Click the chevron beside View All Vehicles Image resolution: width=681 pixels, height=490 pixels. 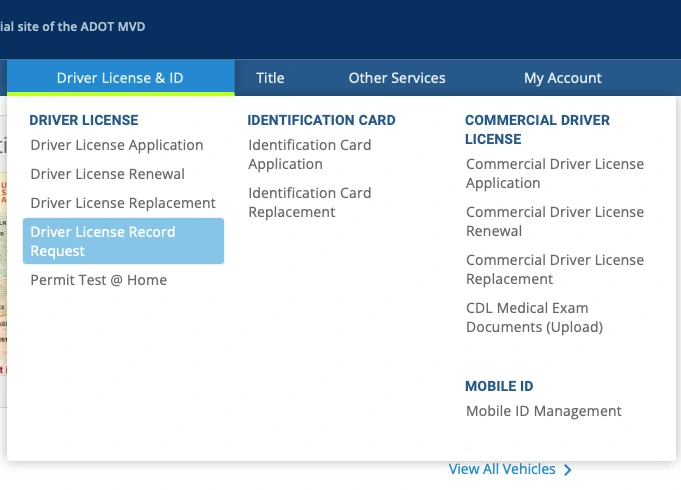pos(568,470)
